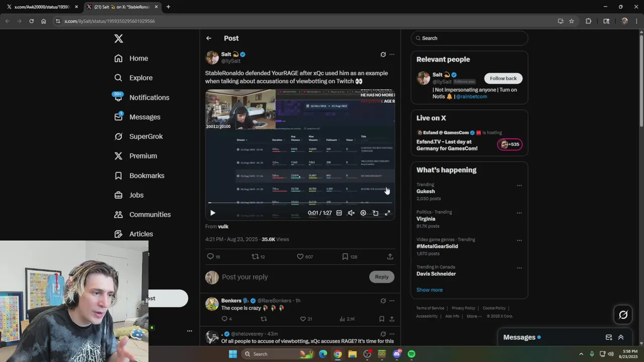The width and height of the screenshot is (644, 362).
Task: Play the video in the post
Action: pos(212,213)
